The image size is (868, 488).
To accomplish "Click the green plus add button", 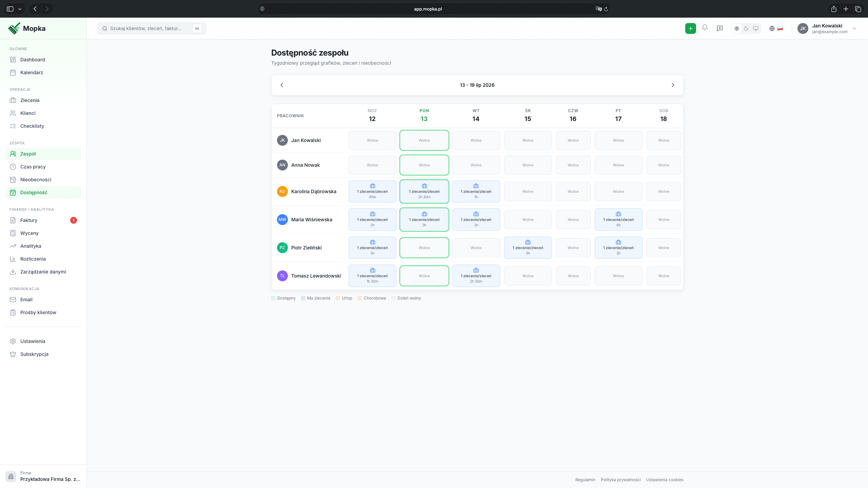I will point(690,28).
